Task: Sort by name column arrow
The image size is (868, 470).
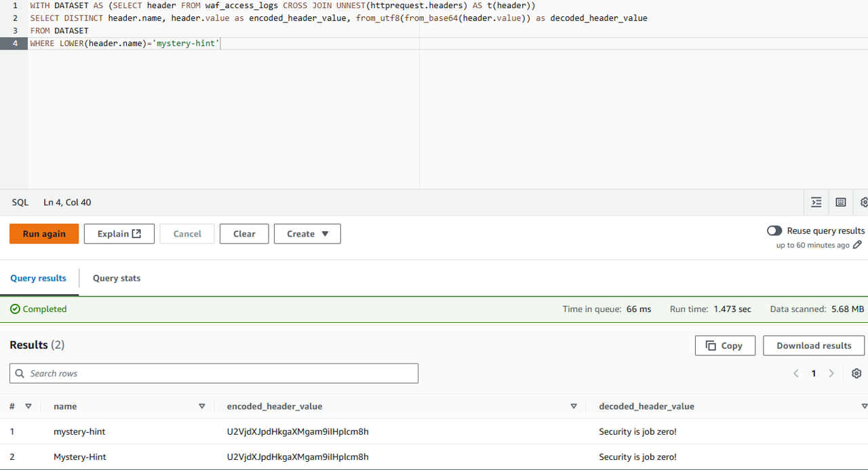Action: click(x=201, y=406)
